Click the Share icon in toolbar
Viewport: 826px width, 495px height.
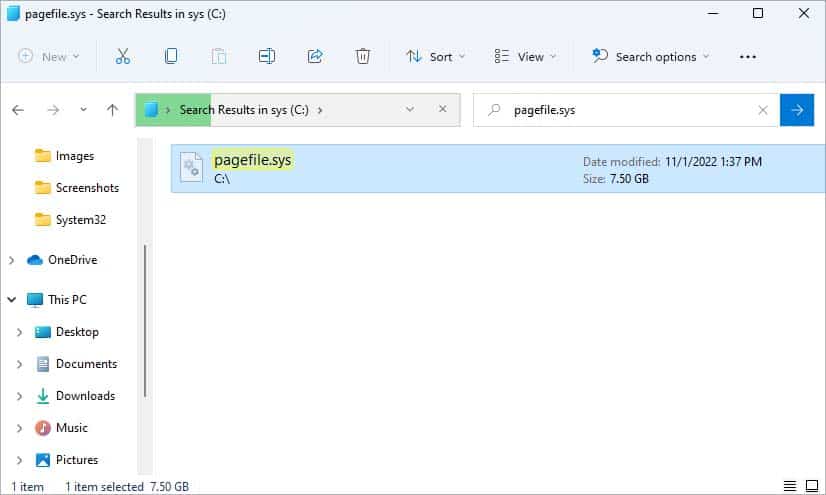click(x=314, y=56)
